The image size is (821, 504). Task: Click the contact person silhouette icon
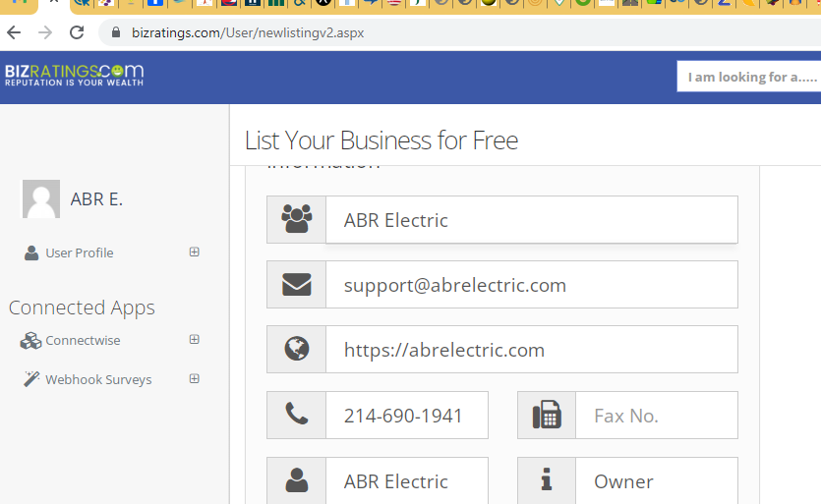[x=296, y=479]
